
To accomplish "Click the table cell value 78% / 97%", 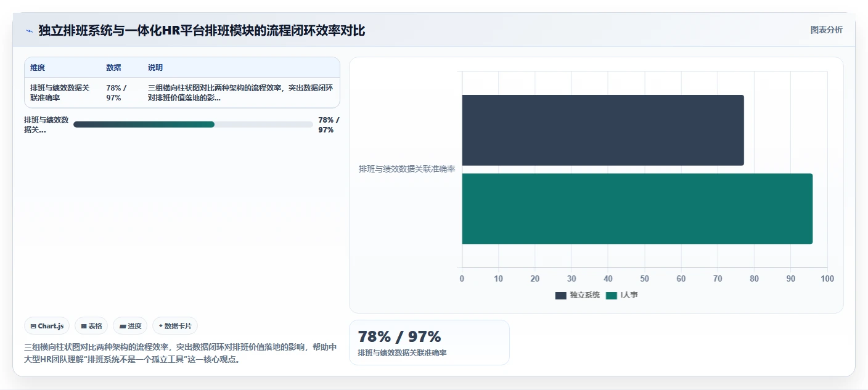I will click(117, 93).
